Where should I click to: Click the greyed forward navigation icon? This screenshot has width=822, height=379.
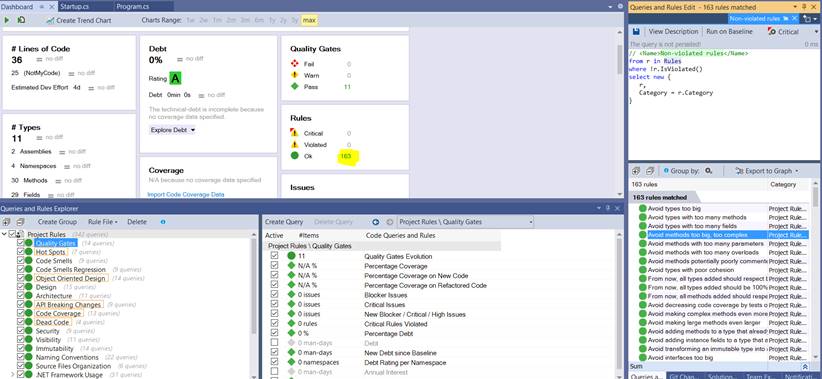[x=390, y=222]
